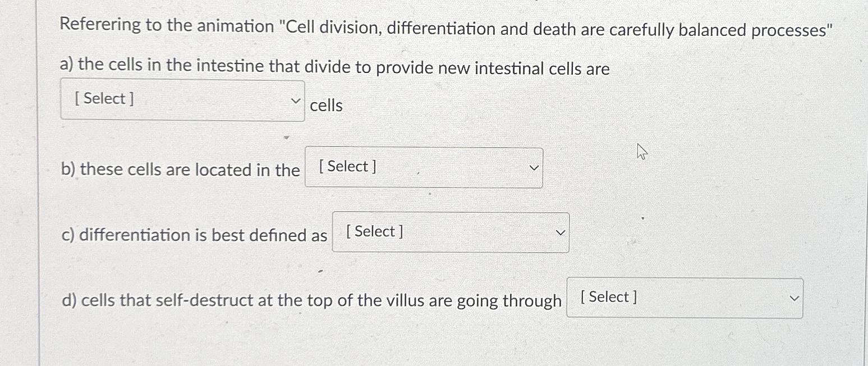
Task: Select the [Select] placeholder text in part b
Action: 346,166
